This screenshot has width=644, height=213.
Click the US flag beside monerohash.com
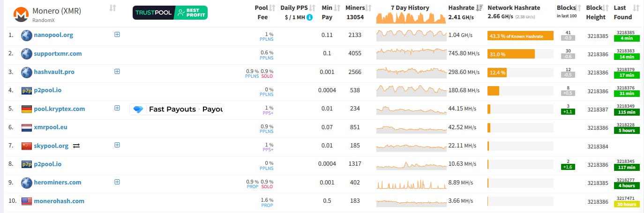point(27,201)
